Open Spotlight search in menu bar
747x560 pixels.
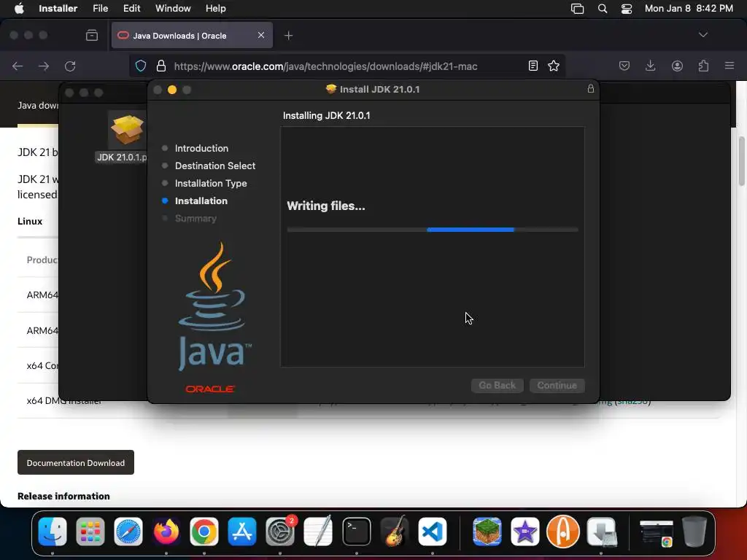603,9
